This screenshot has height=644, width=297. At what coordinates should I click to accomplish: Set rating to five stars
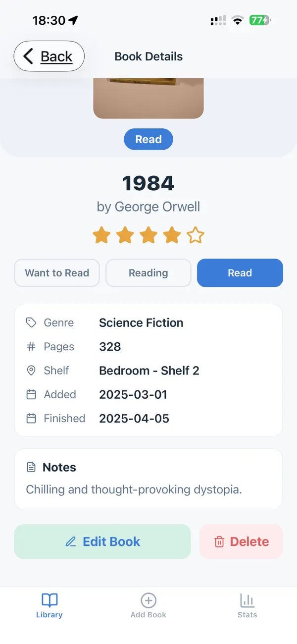pos(195,235)
